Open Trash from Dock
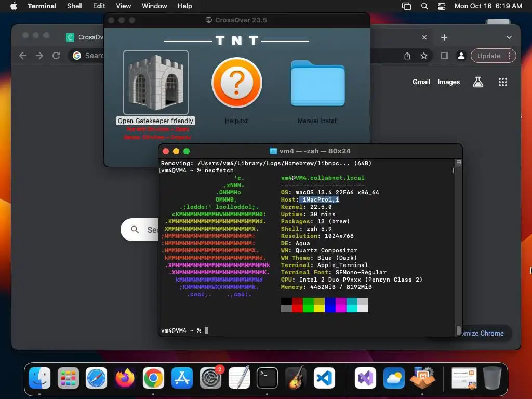The width and height of the screenshot is (532, 399). click(x=493, y=378)
